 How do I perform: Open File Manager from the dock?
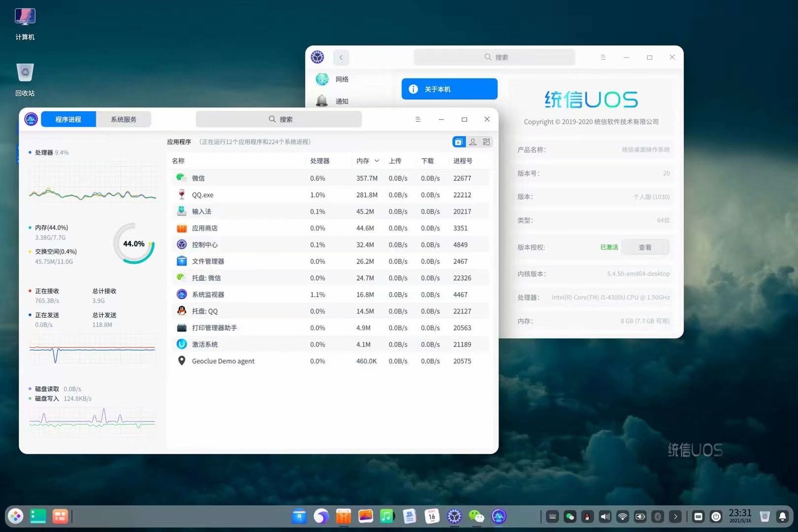299,516
